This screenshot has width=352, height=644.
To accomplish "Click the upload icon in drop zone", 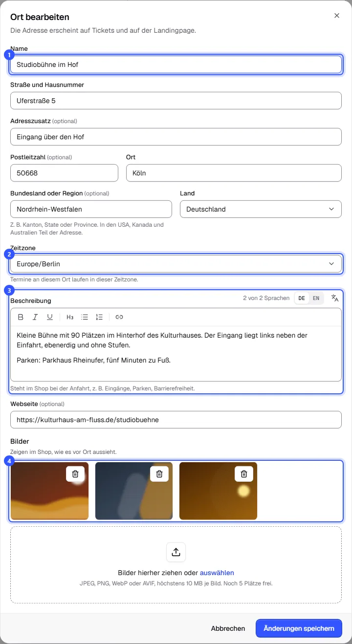I will coord(176,552).
